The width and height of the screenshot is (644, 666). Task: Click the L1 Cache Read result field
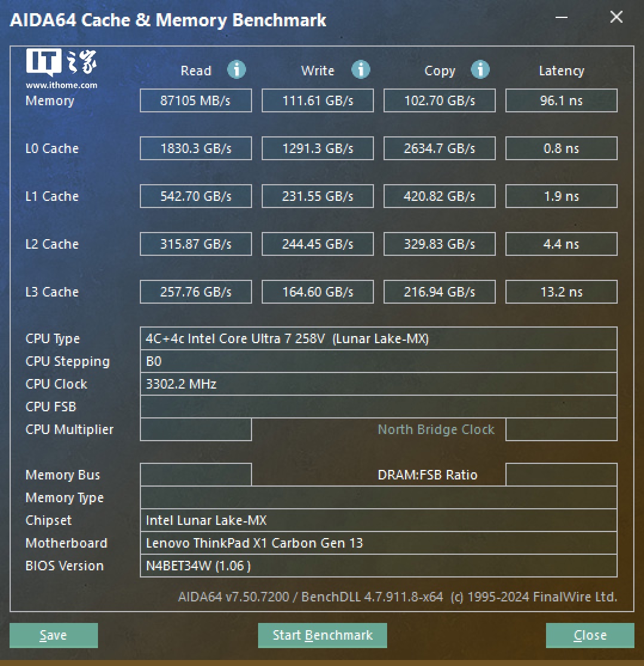pos(196,196)
